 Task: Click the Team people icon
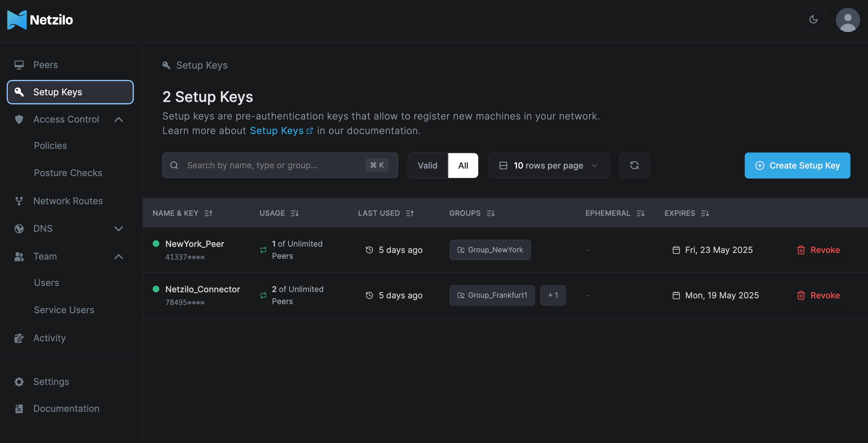click(19, 257)
